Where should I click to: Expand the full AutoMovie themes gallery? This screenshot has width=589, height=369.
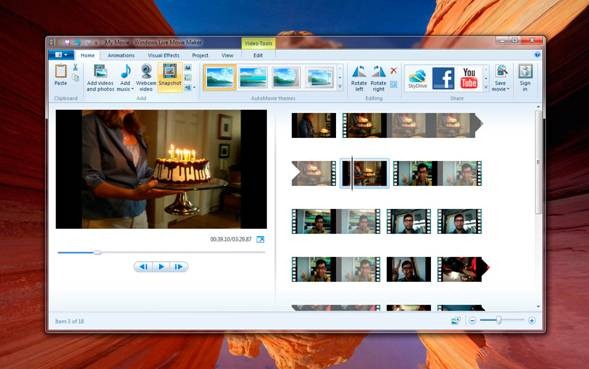(x=340, y=87)
